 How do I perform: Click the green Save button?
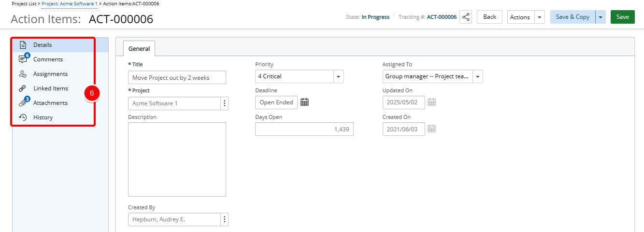pyautogui.click(x=623, y=17)
